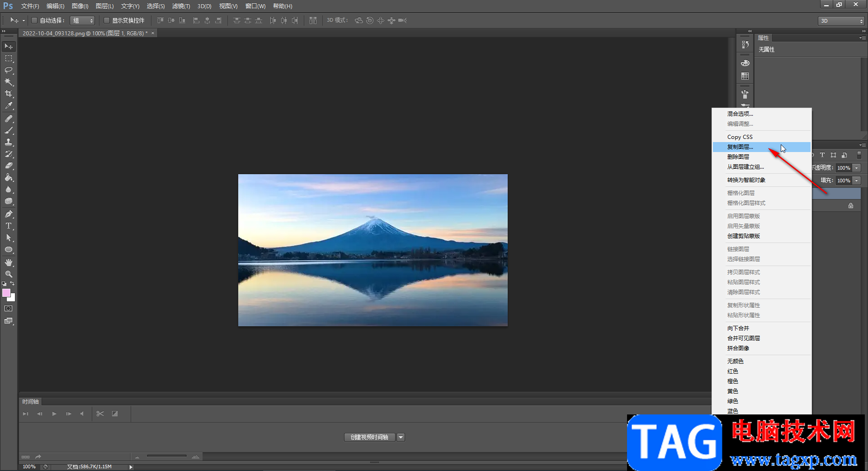Click the layer lock icon
The height and width of the screenshot is (471, 868).
point(851,205)
